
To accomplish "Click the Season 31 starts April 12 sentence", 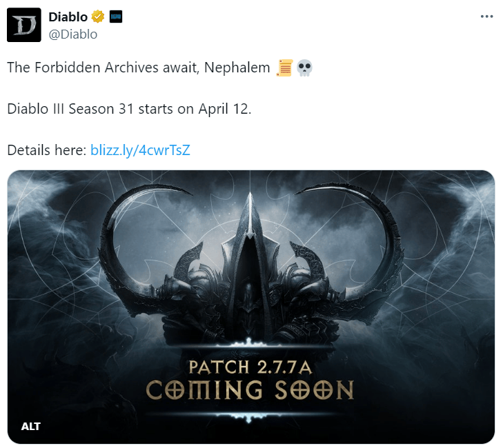I will tap(129, 109).
